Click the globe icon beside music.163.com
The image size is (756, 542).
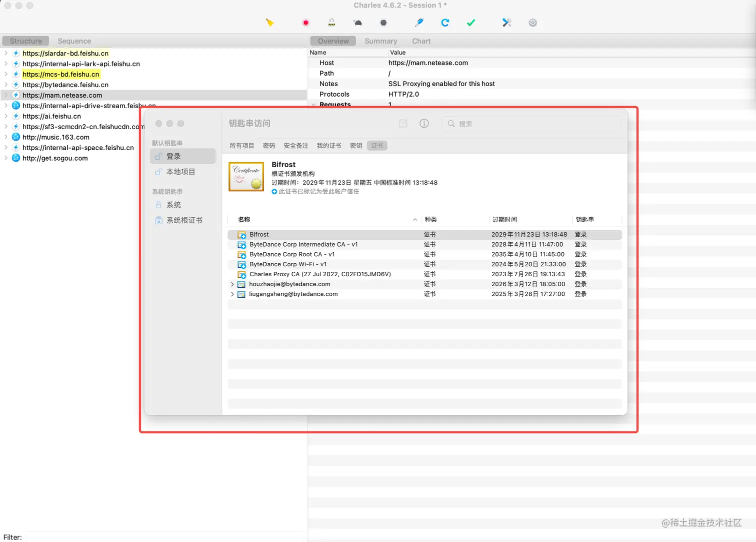(16, 137)
